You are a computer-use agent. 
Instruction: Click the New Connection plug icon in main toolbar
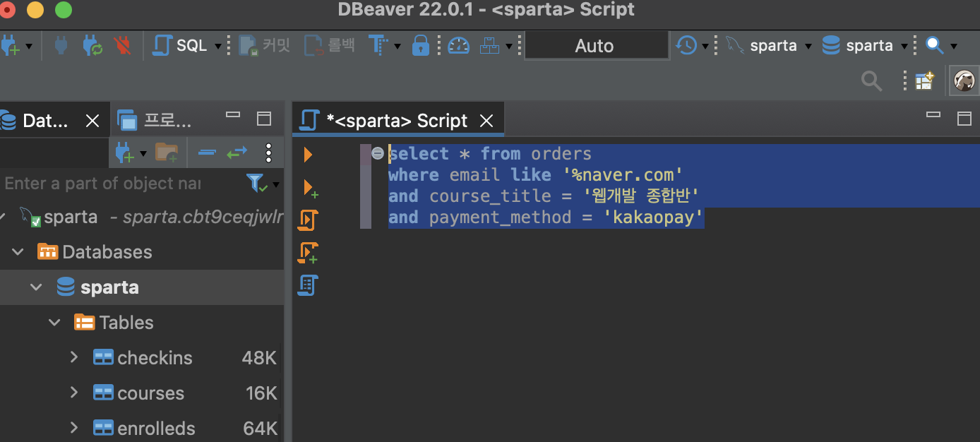(10, 46)
